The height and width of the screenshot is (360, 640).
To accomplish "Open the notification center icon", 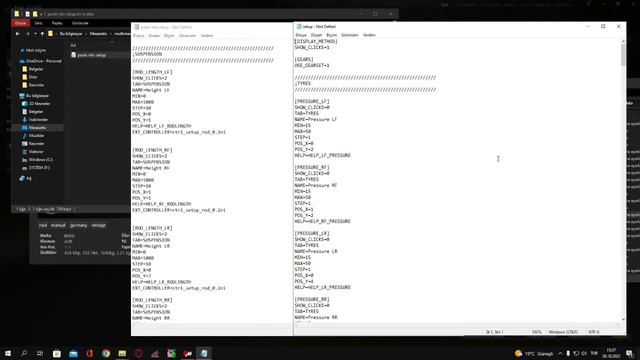I will 629,353.
